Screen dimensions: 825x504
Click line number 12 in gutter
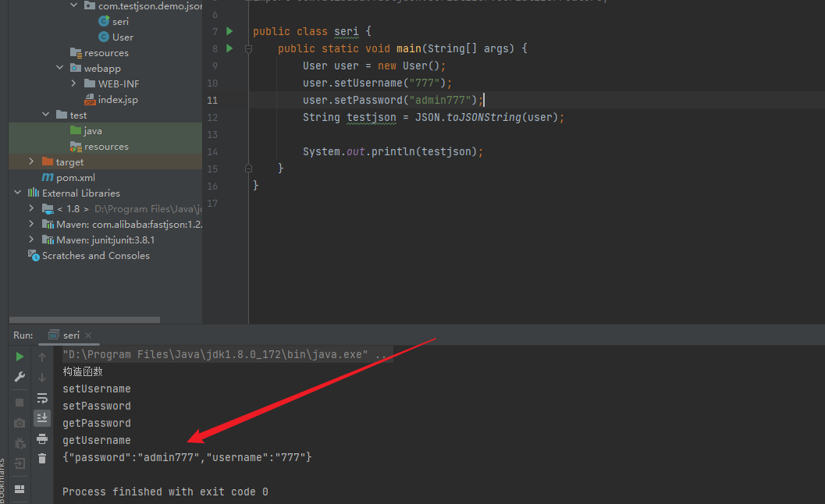pos(212,117)
